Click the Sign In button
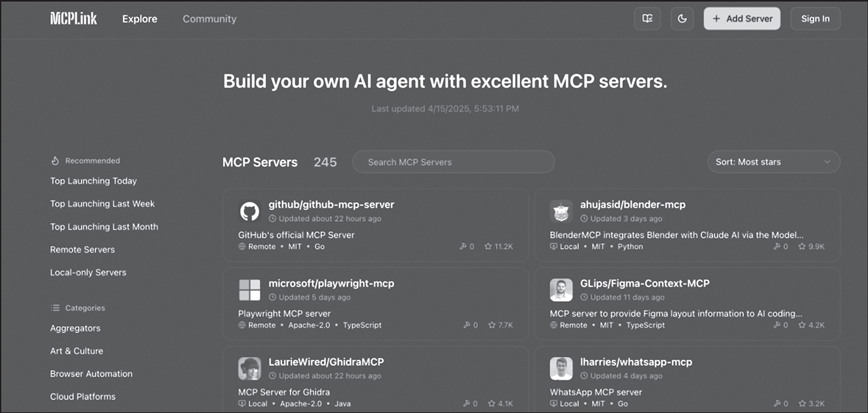This screenshot has height=413, width=868. click(815, 19)
